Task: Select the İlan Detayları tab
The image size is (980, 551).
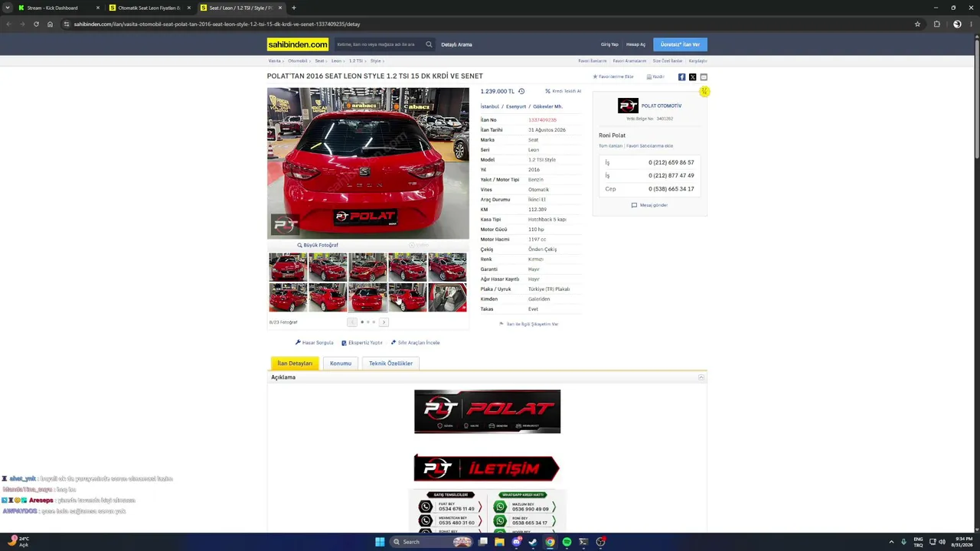Action: pos(295,364)
